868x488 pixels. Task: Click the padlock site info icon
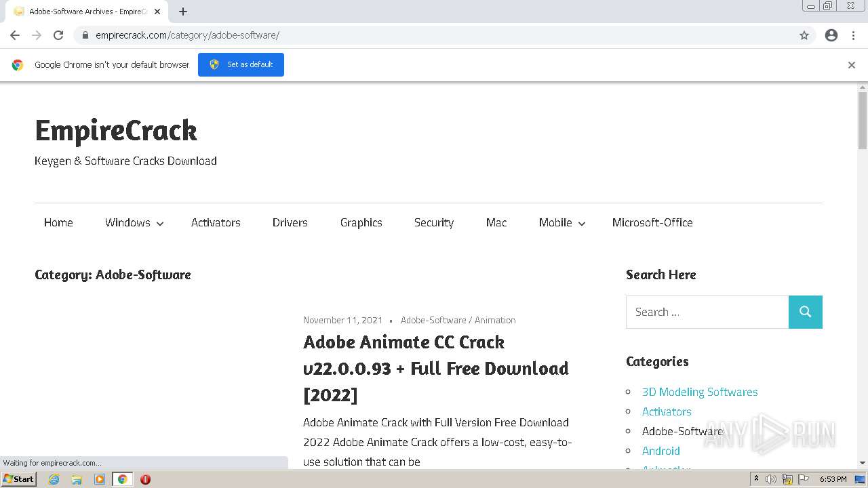85,35
